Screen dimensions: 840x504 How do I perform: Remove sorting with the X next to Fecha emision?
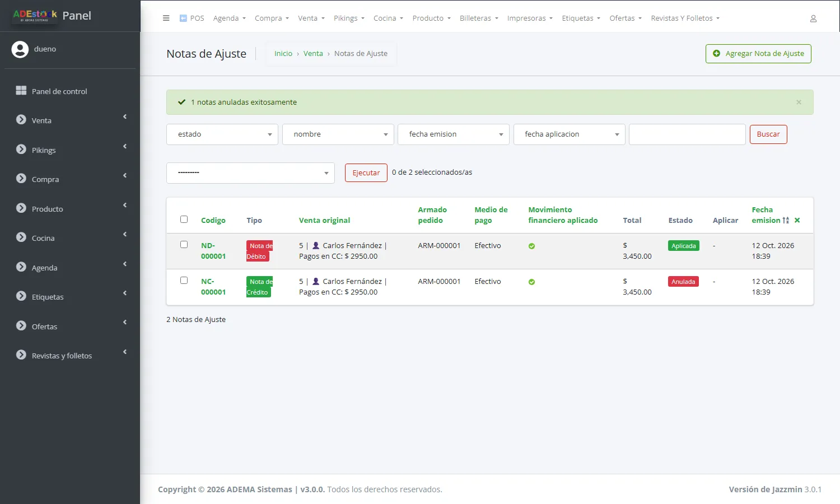797,220
